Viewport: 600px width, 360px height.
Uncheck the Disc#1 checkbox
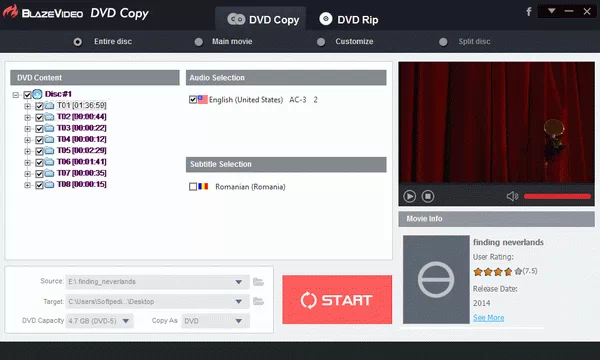(27, 94)
